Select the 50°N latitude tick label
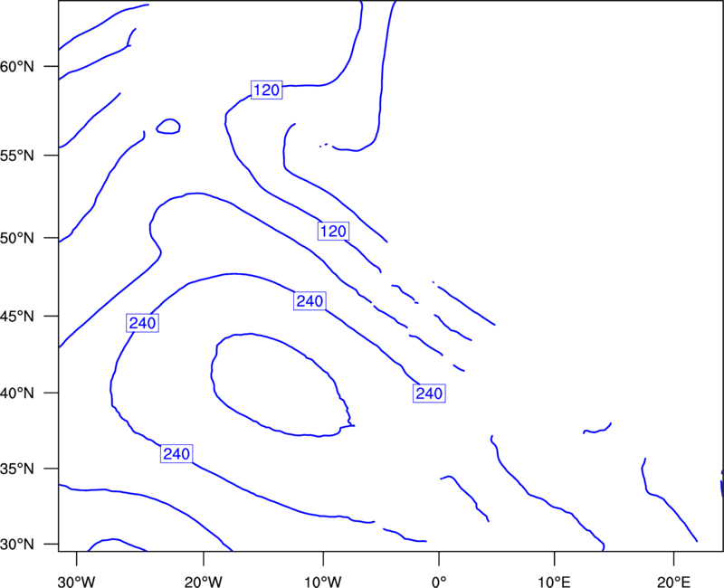The width and height of the screenshot is (724, 588). coord(17,238)
